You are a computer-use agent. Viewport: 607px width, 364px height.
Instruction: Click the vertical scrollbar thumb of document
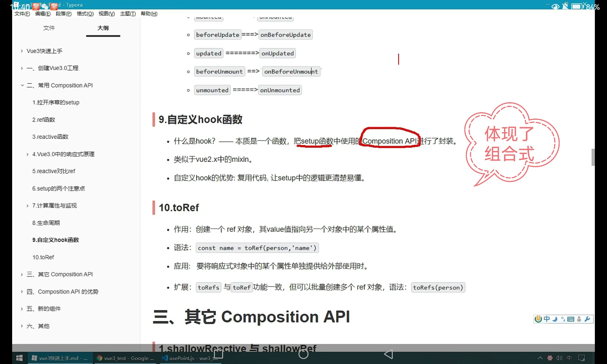(x=593, y=157)
